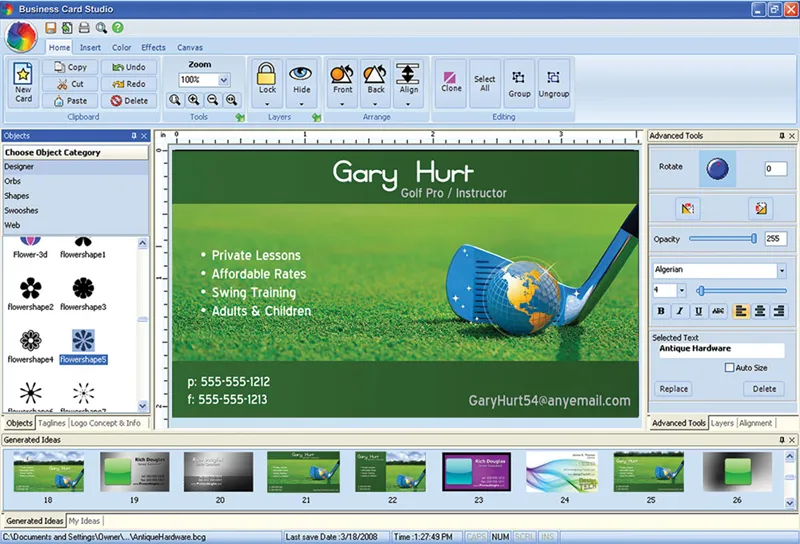This screenshot has width=800, height=544.
Task: Click the right flip icon under Rotate
Action: coord(761,208)
